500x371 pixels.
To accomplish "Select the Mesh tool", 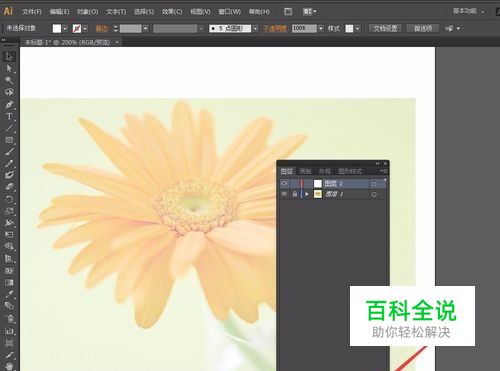I will click(x=9, y=271).
